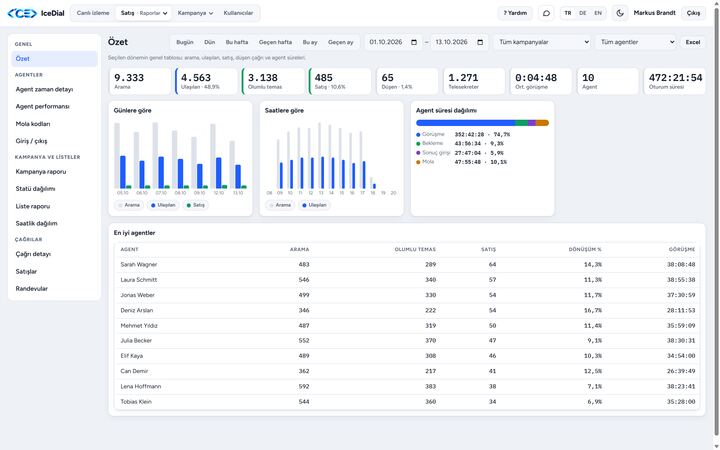Click blue Görüşme segment of agent time bar
Image resolution: width=720 pixels, height=450 pixels.
tap(466, 123)
